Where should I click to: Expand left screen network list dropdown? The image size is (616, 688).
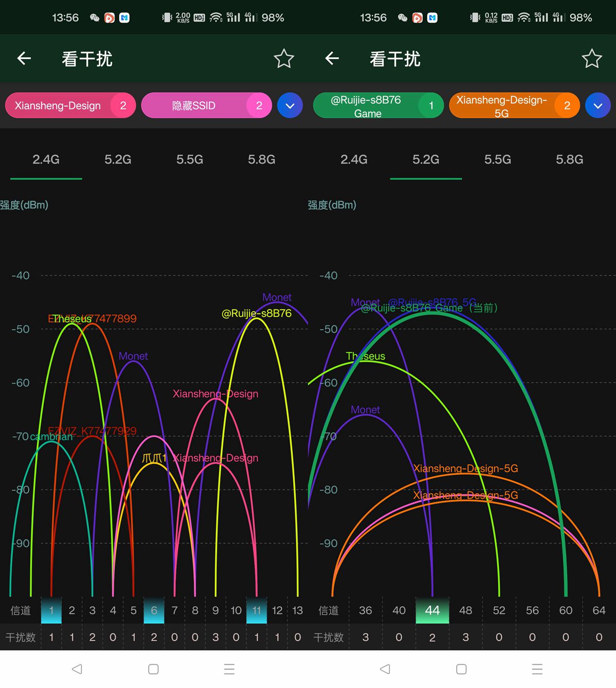tap(290, 105)
